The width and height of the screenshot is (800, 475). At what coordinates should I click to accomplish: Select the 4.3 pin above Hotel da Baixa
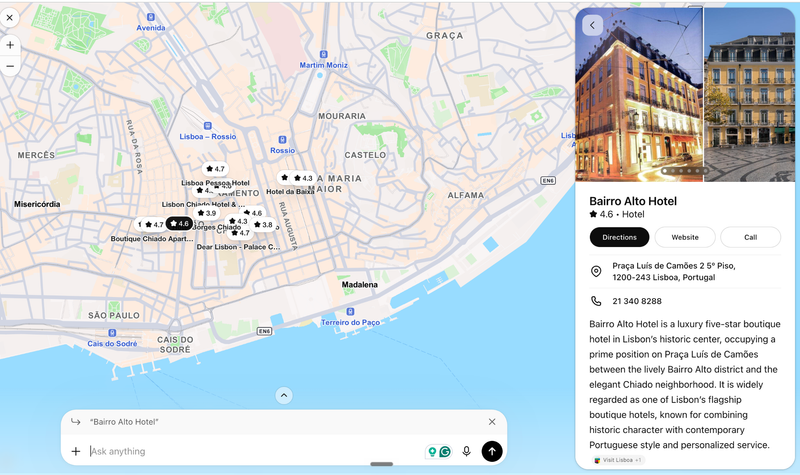point(303,178)
